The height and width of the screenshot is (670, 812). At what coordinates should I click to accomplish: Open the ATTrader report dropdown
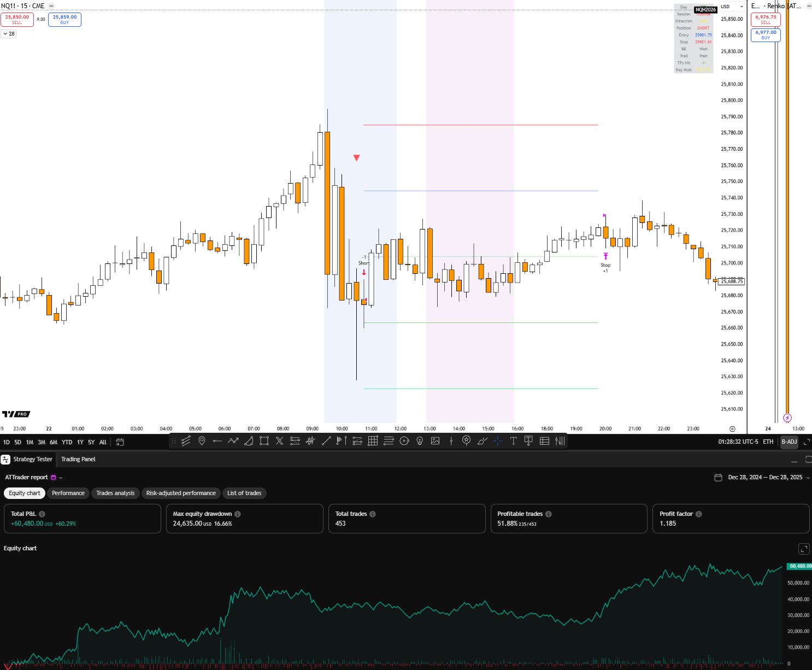(60, 477)
